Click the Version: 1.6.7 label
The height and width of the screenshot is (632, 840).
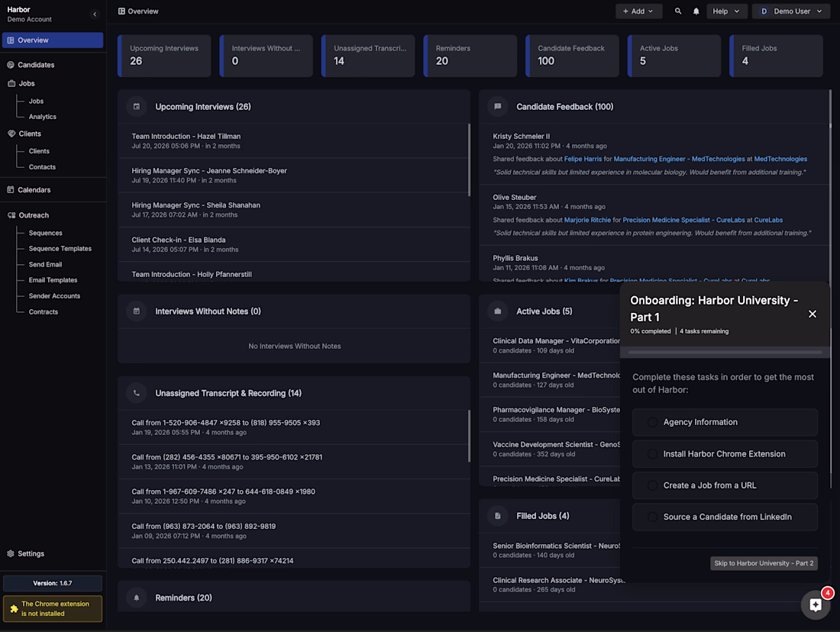tap(53, 583)
